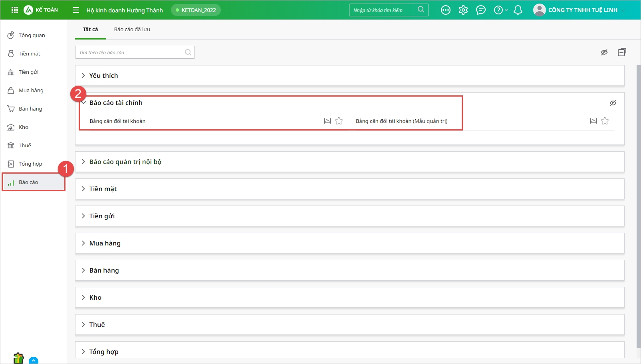641x364 pixels.
Task: Open the notifications bell
Action: [x=518, y=10]
